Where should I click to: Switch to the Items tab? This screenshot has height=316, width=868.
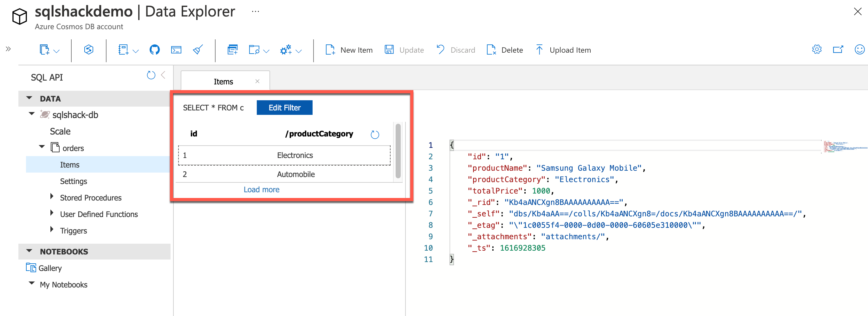(x=223, y=82)
